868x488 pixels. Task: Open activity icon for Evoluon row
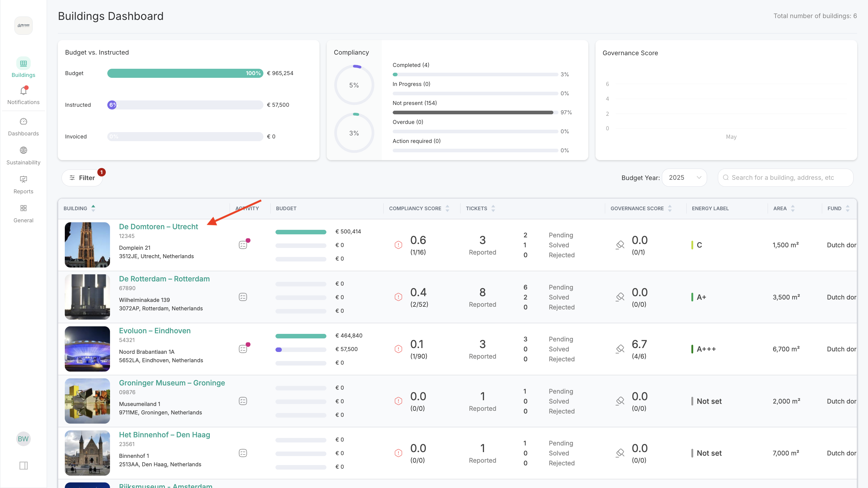coord(243,349)
